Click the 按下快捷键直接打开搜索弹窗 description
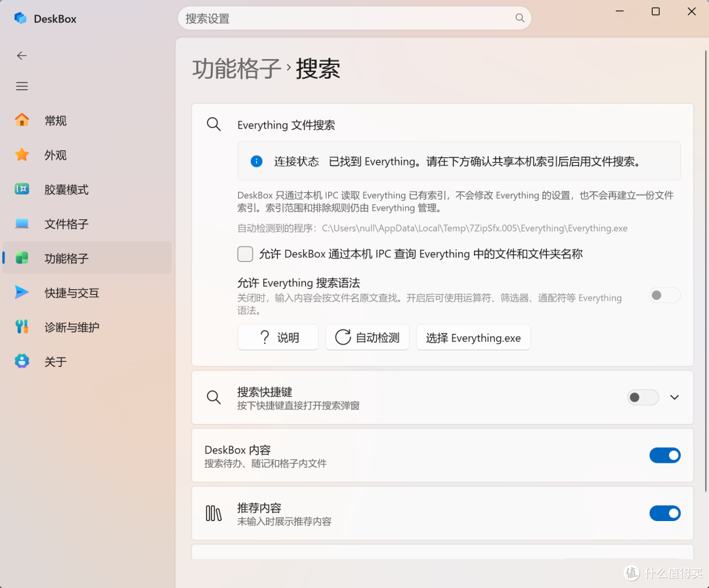 click(x=299, y=406)
